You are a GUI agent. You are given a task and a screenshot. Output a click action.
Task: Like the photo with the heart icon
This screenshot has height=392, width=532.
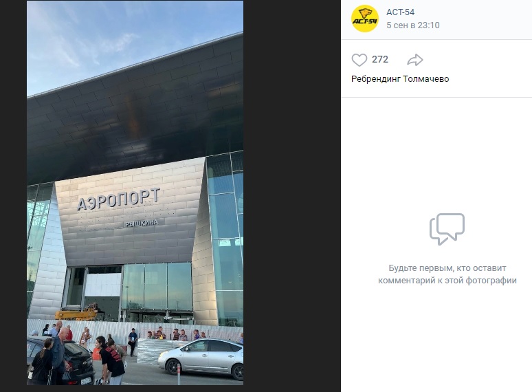359,60
